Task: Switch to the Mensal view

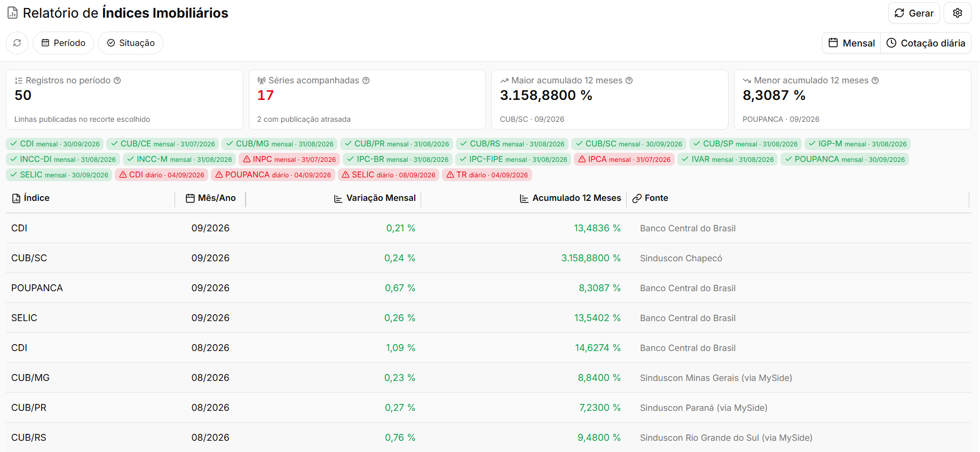Action: coord(851,43)
